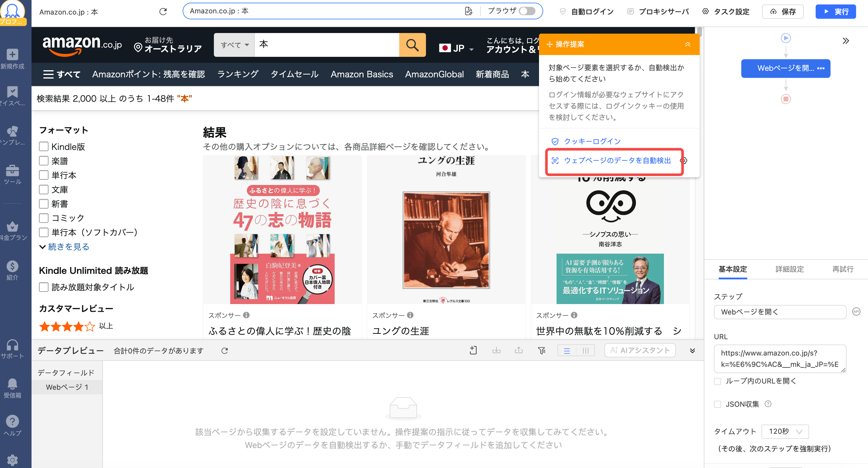Switch to the 再試行 tab
This screenshot has width=868, height=468.
(843, 269)
